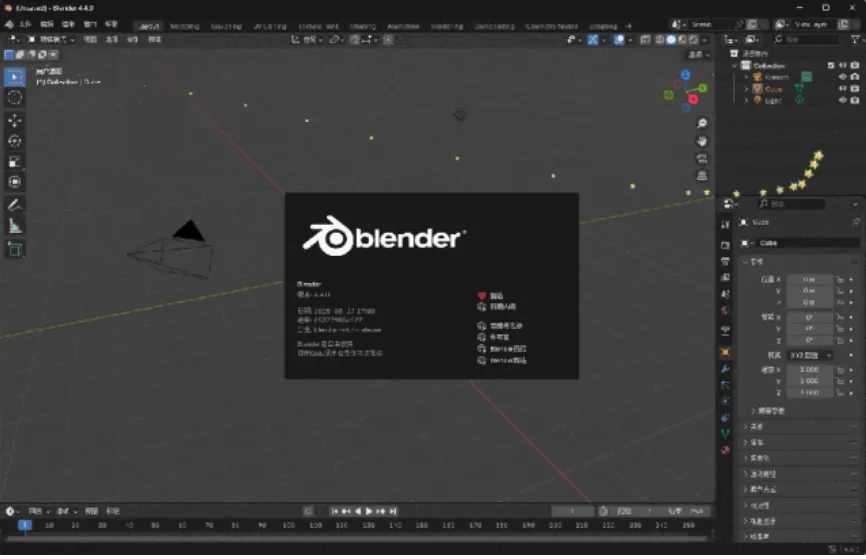Activate the Scale tool
Screen dimensions: 866x559
15,161
